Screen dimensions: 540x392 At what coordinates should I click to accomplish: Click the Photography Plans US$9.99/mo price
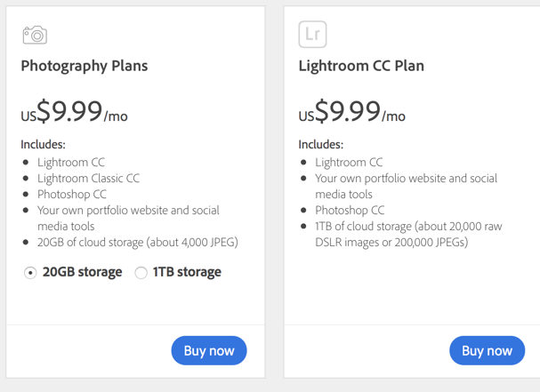point(75,111)
